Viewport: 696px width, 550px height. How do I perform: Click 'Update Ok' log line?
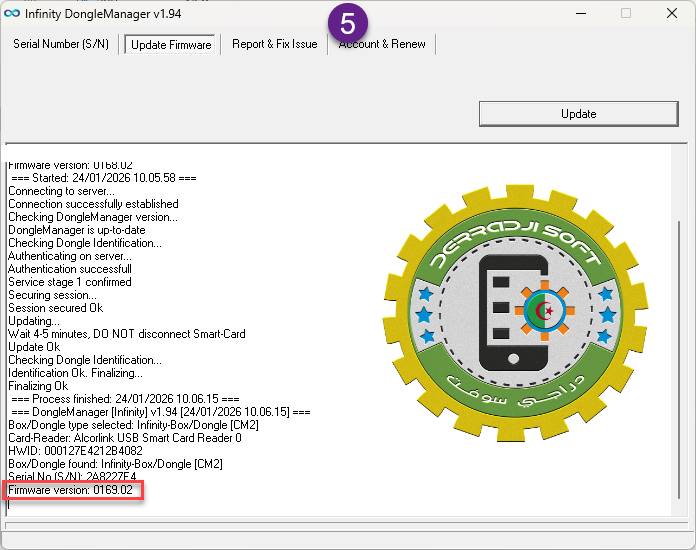pyautogui.click(x=34, y=347)
